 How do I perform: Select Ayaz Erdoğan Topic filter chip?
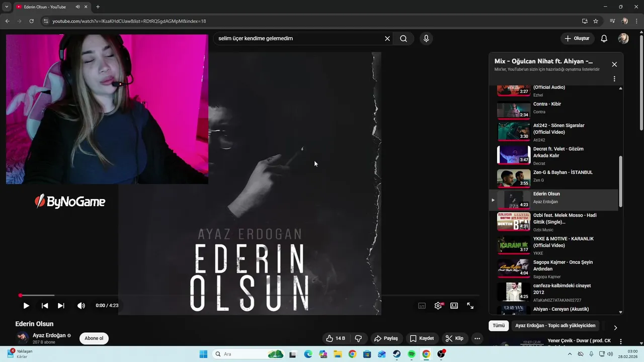click(x=555, y=325)
